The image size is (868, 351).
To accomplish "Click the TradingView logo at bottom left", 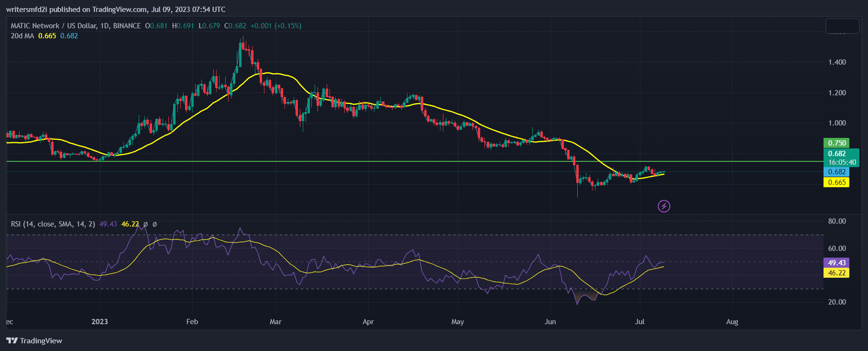I will (x=34, y=340).
